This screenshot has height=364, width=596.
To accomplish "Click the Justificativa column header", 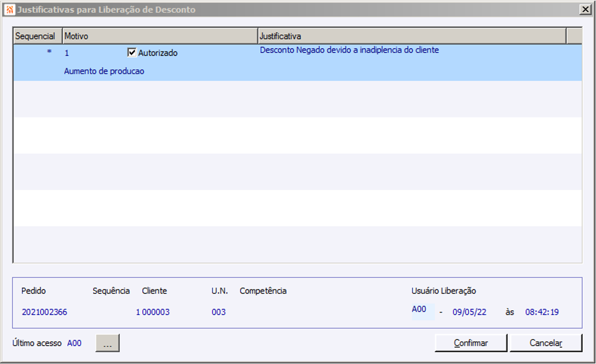I will pos(412,36).
